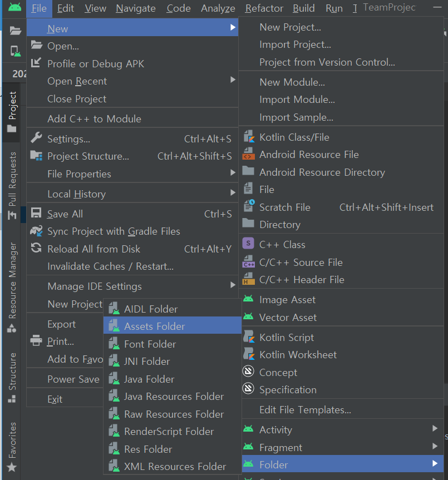Expand the Activity submenu arrow
The width and height of the screenshot is (448, 480).
435,429
